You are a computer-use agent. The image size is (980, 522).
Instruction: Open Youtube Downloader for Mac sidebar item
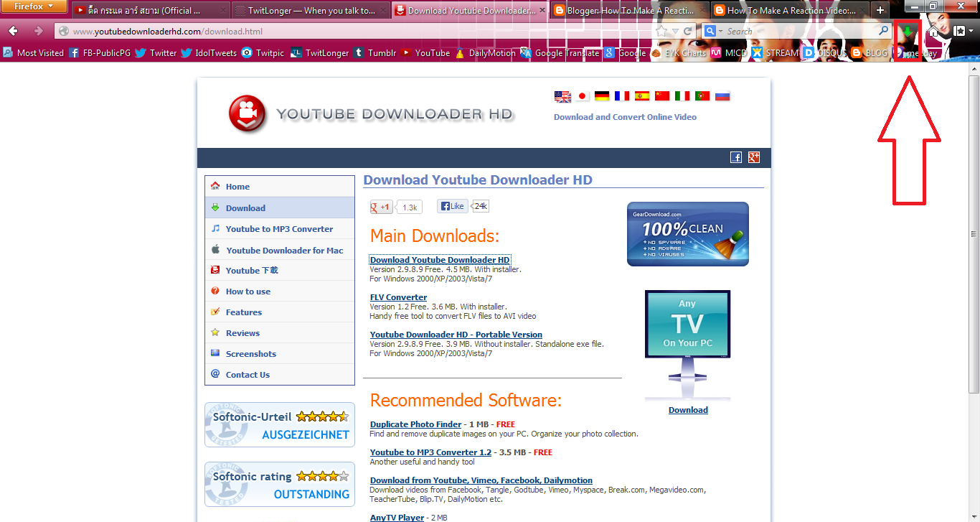tap(280, 250)
